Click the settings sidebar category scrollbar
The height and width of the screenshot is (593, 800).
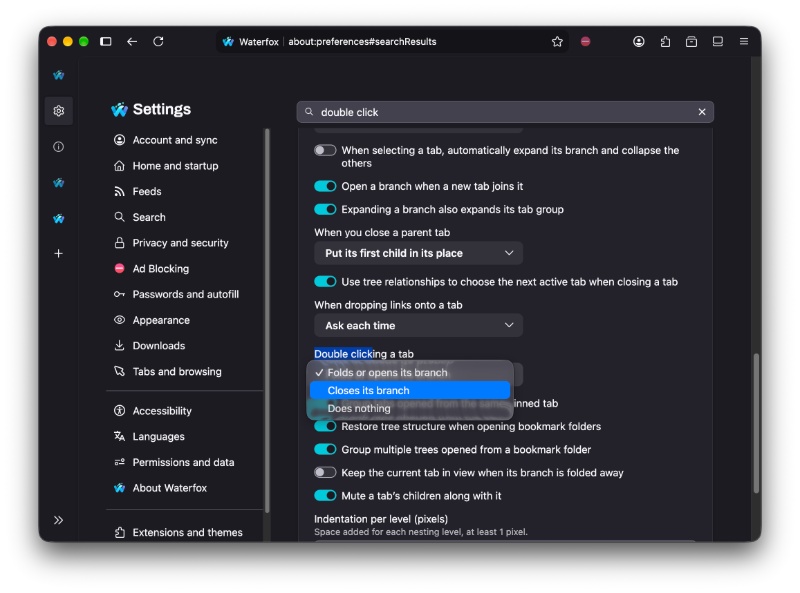point(267,320)
